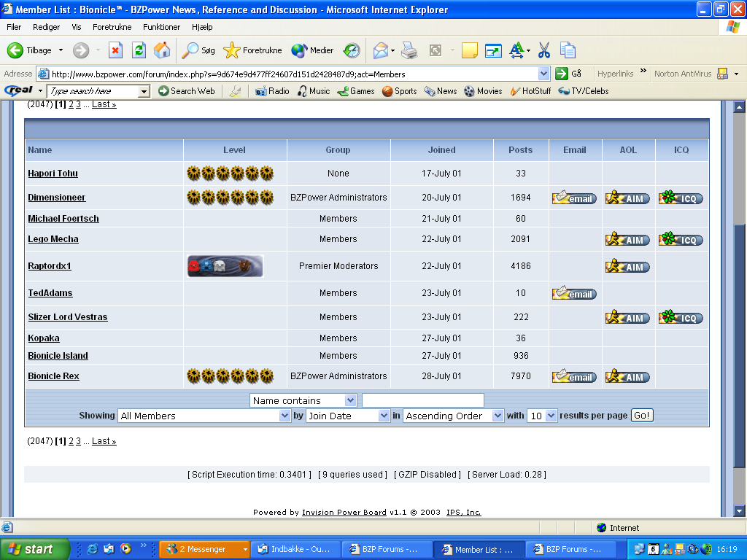Click the Windows start button
Screen dimensions: 747x560
[34, 549]
